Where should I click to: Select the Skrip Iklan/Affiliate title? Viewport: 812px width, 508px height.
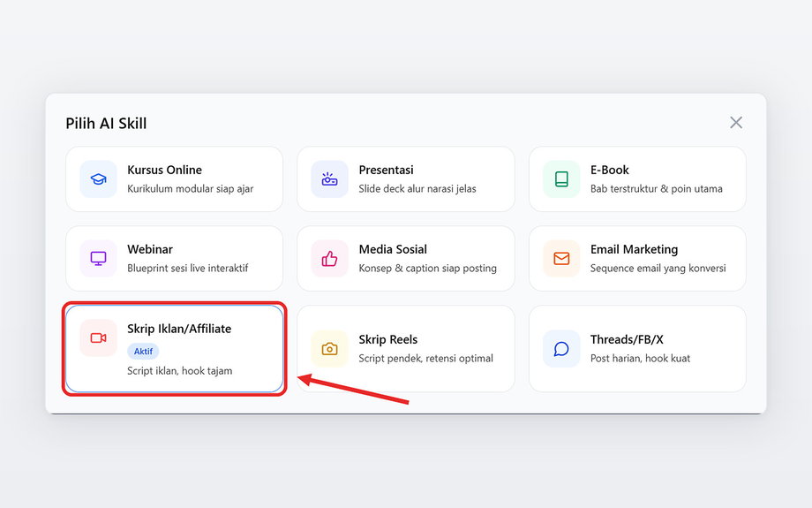pyautogui.click(x=179, y=329)
